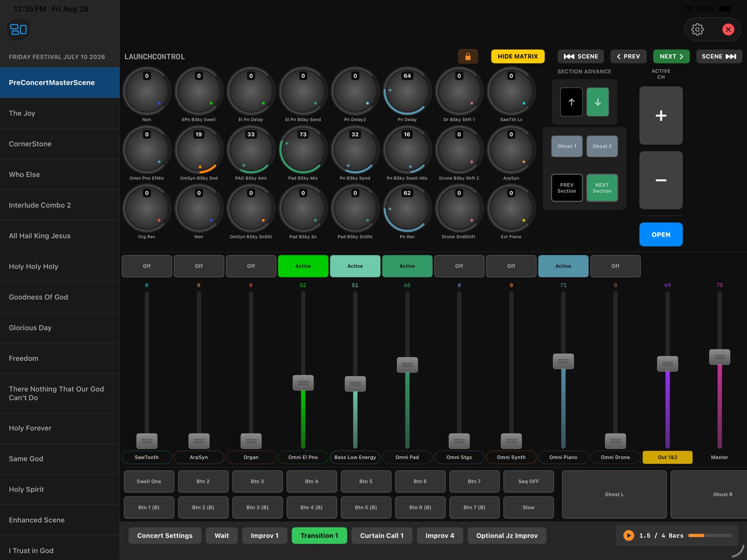Tap the section advance up arrow
The height and width of the screenshot is (560, 747).
(x=571, y=102)
